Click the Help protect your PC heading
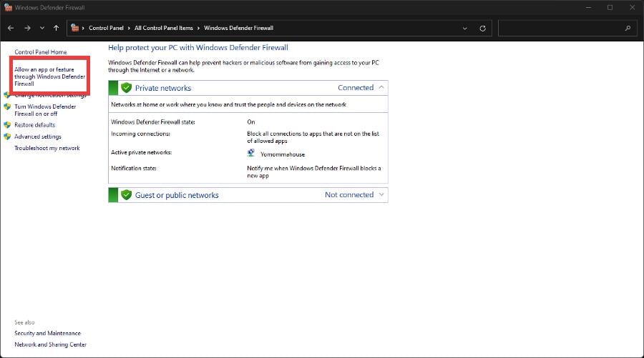The width and height of the screenshot is (644, 358). 198,48
